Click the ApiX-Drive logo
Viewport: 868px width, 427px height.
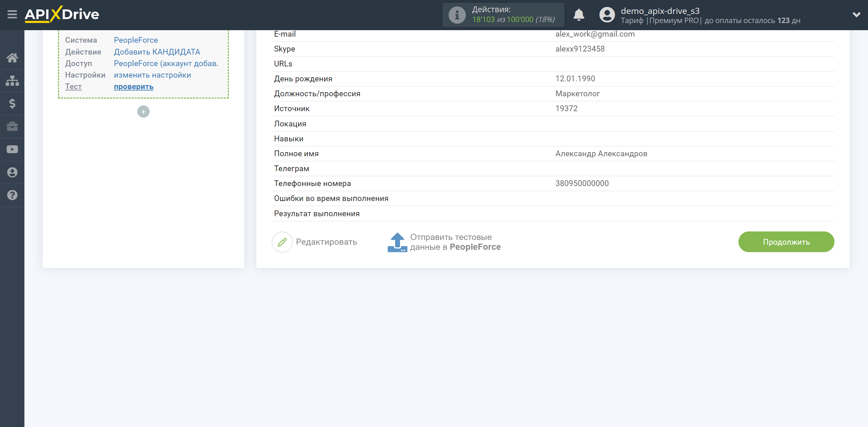tap(62, 14)
